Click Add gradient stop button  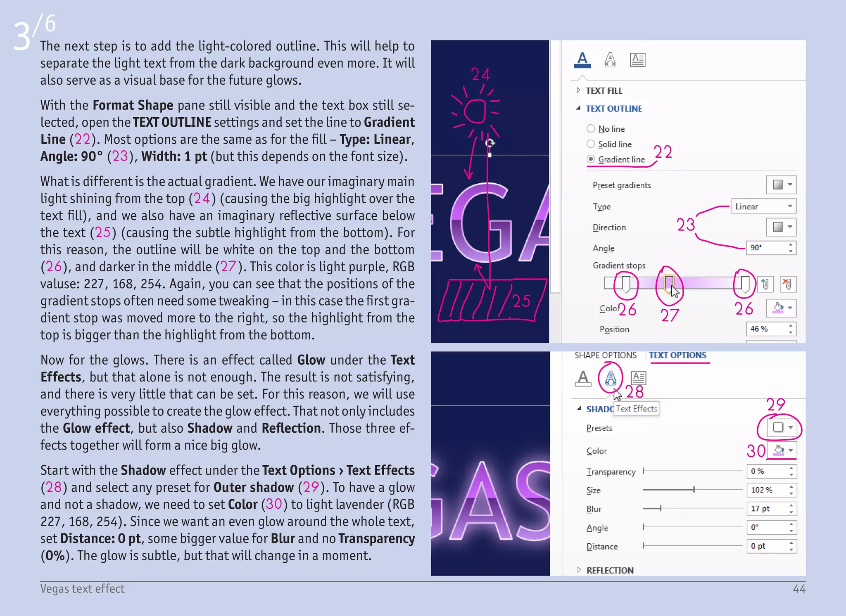tap(765, 284)
